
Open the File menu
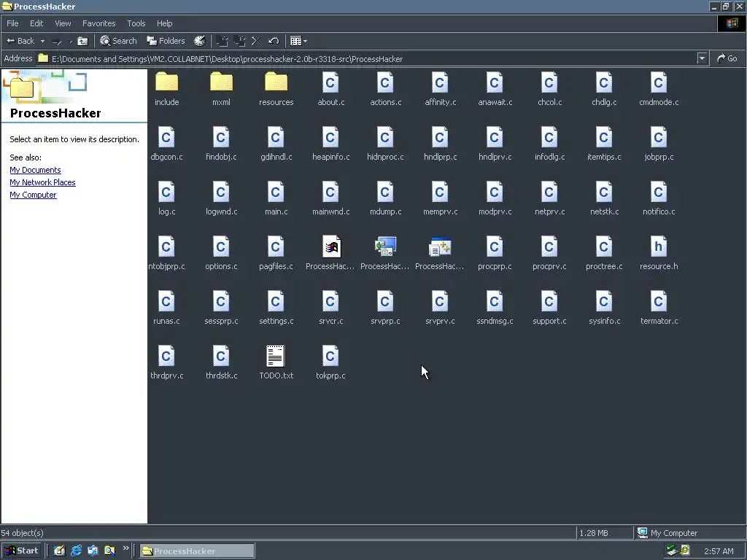12,23
